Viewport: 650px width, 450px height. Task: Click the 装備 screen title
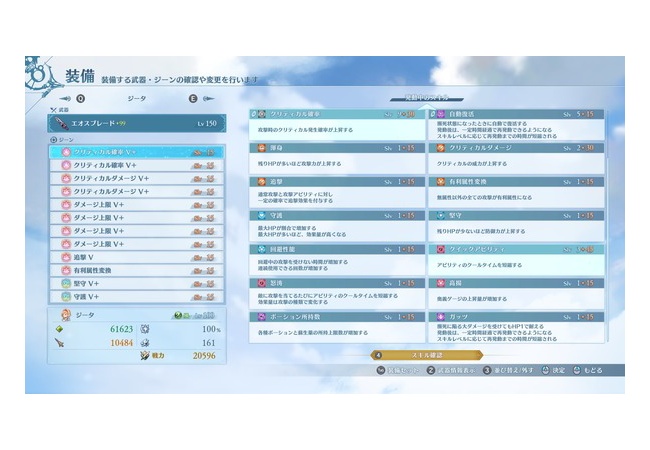tap(80, 76)
